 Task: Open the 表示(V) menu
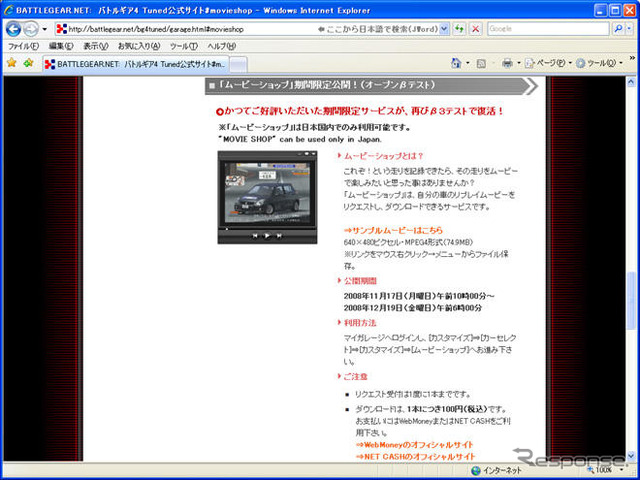pyautogui.click(x=96, y=47)
